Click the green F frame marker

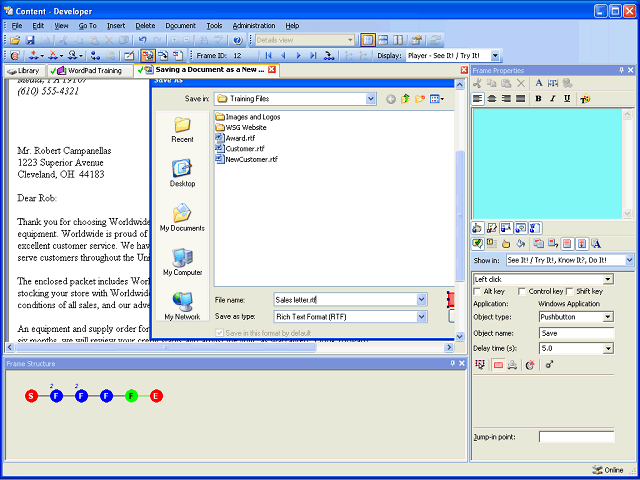[131, 396]
